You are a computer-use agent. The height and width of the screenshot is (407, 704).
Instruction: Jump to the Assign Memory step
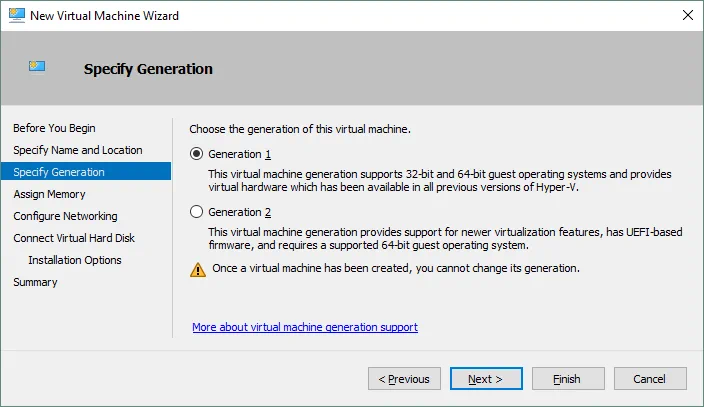pos(49,194)
